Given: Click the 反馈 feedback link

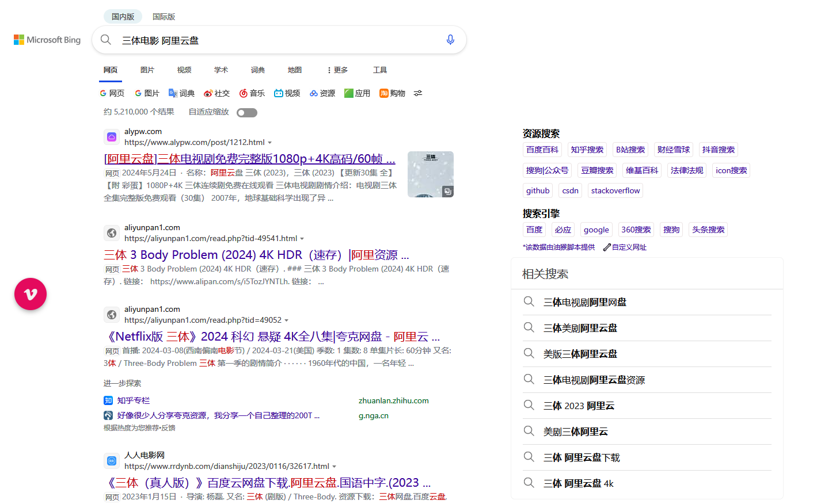Looking at the screenshot, I should tap(168, 428).
